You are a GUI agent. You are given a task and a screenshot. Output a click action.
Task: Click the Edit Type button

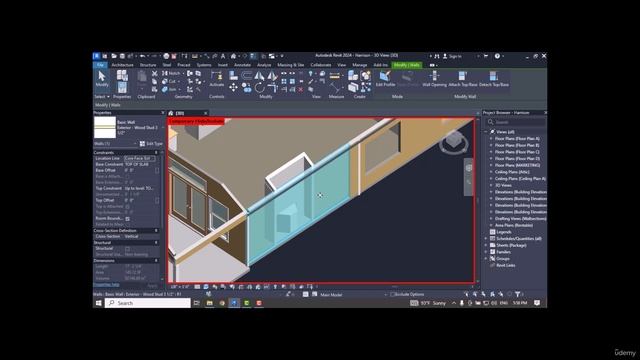tap(151, 144)
